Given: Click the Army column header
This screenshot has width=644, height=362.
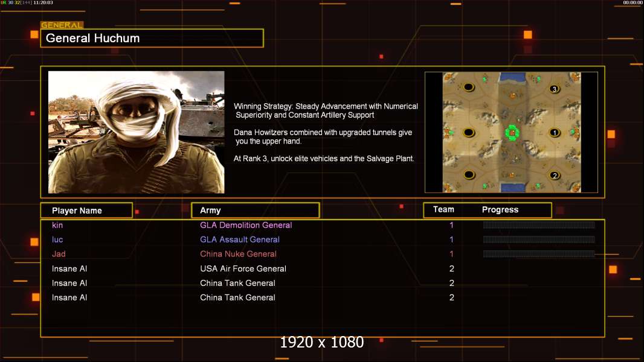Looking at the screenshot, I should coord(255,211).
